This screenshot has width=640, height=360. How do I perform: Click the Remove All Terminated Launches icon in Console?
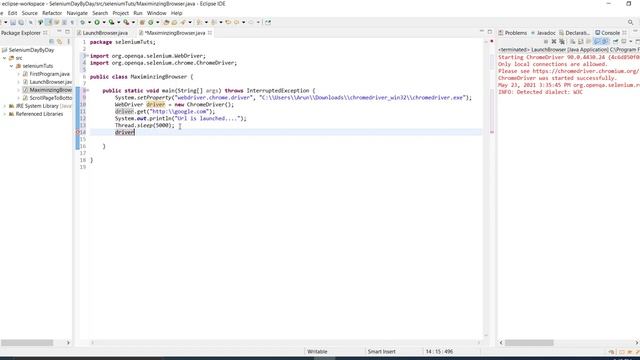[x=562, y=41]
